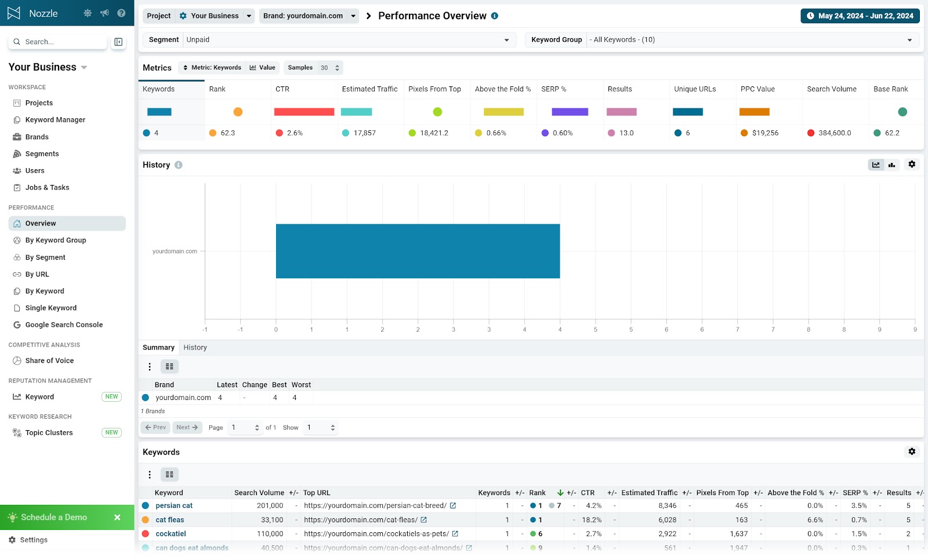Switch the History visualization to line chart
This screenshot has height=560, width=928.
[x=875, y=164]
